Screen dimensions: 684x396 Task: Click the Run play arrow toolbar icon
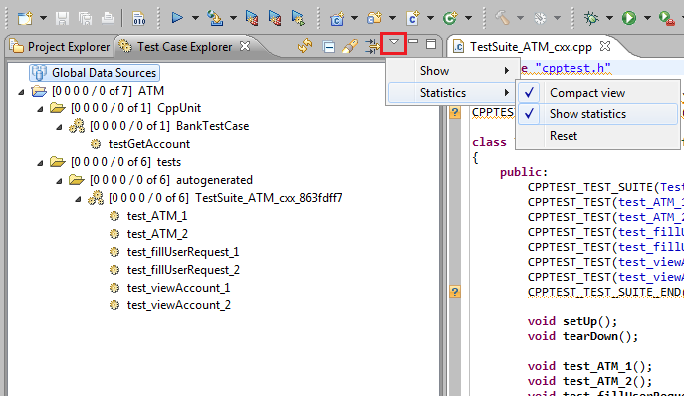click(177, 18)
